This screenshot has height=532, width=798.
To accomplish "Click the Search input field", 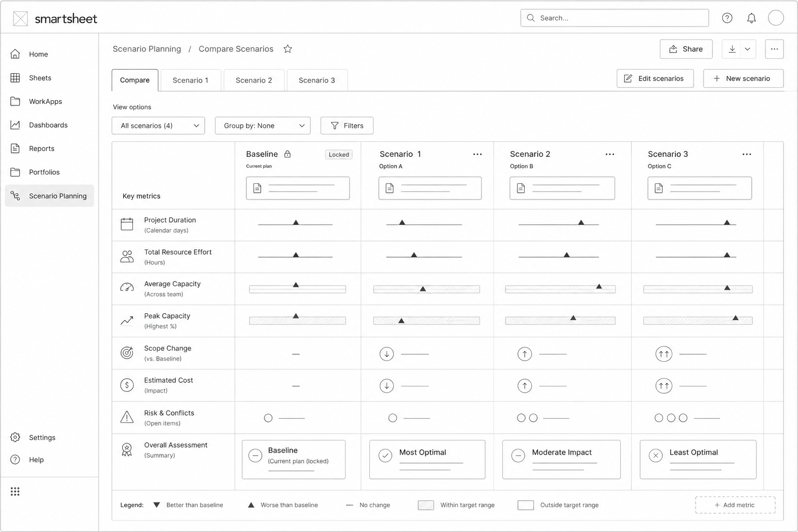I will [615, 18].
